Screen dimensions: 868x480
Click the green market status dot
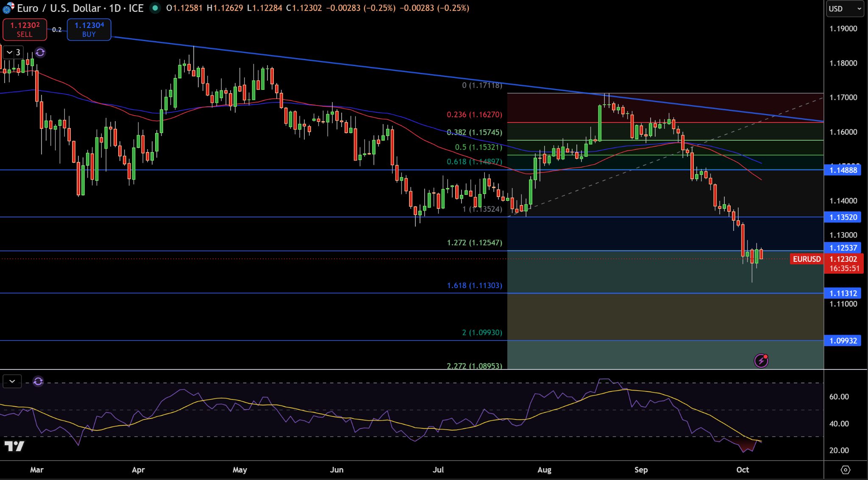[x=155, y=8]
